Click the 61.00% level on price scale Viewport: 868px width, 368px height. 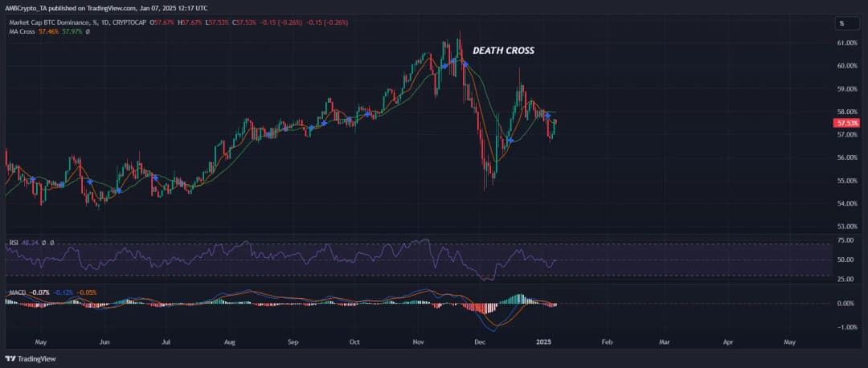click(847, 43)
